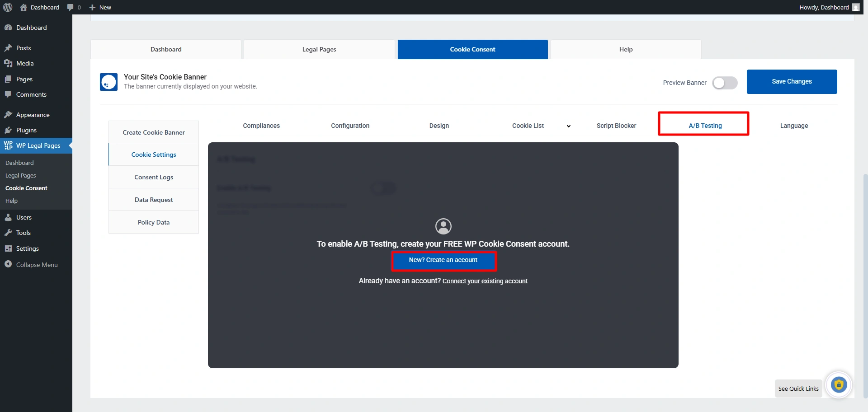Click the Save Changes button
Image resolution: width=868 pixels, height=412 pixels.
pyautogui.click(x=792, y=81)
